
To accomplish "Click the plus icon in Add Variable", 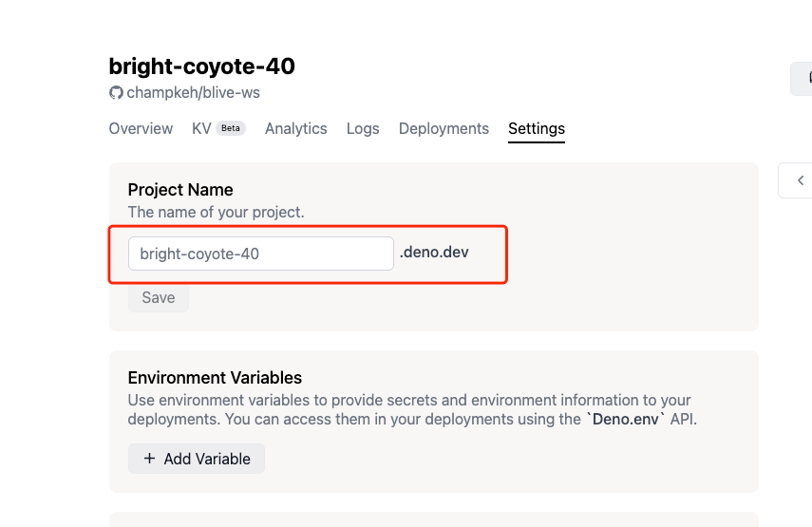I will (149, 459).
